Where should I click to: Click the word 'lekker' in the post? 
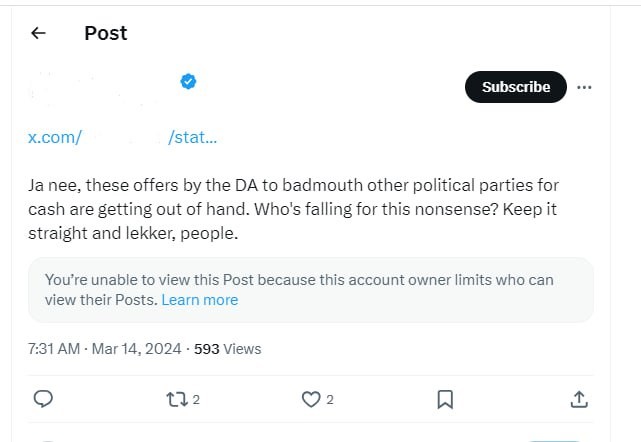[163, 233]
